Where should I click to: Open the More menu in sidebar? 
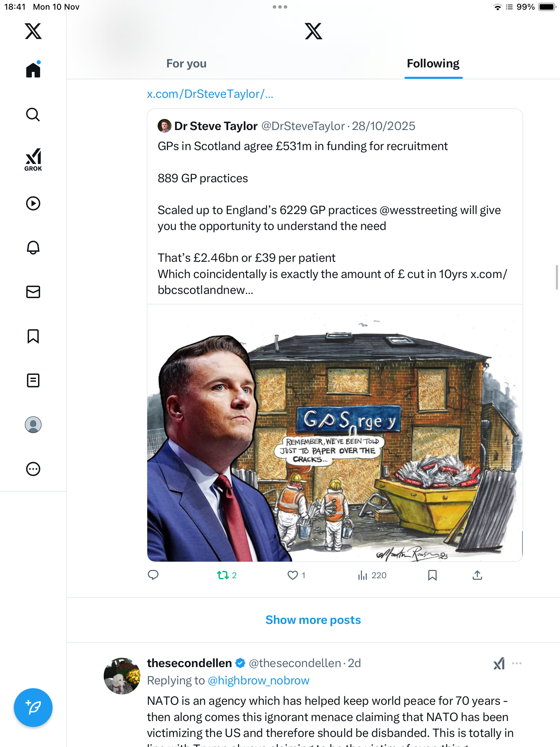(x=33, y=469)
